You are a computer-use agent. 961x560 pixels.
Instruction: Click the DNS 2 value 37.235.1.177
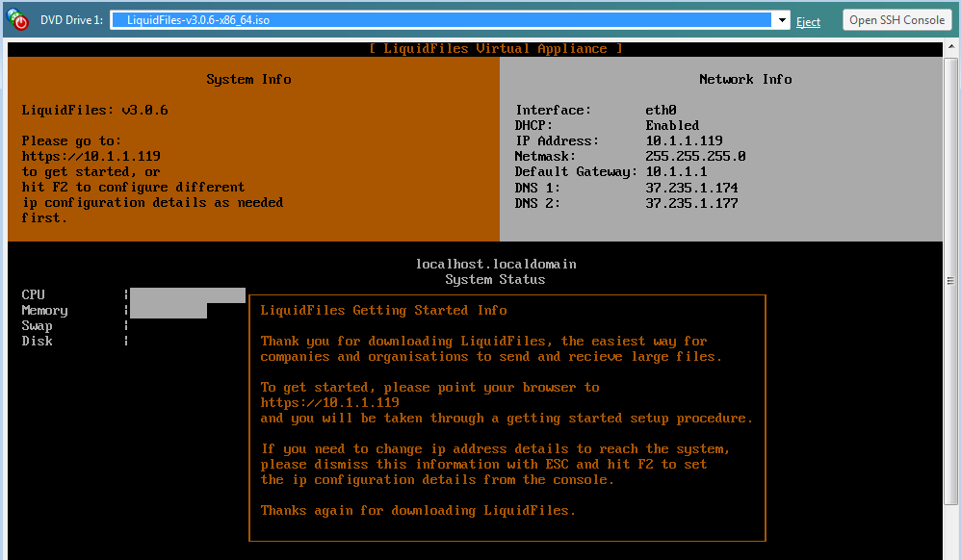691,203
